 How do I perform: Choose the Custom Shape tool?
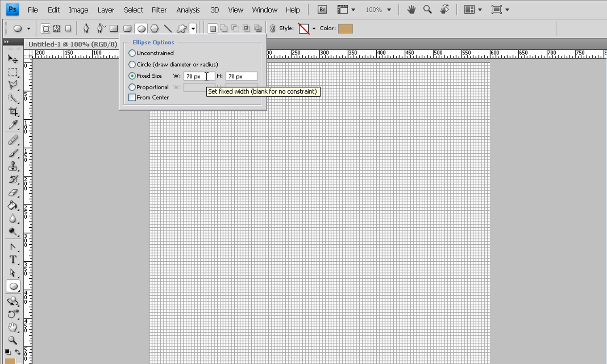(x=182, y=28)
